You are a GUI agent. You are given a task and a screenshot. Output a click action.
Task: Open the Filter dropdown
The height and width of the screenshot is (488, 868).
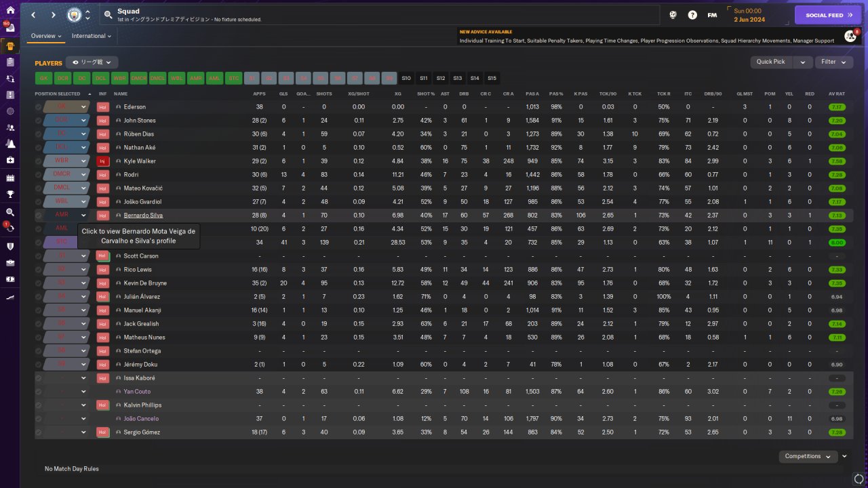tap(834, 62)
